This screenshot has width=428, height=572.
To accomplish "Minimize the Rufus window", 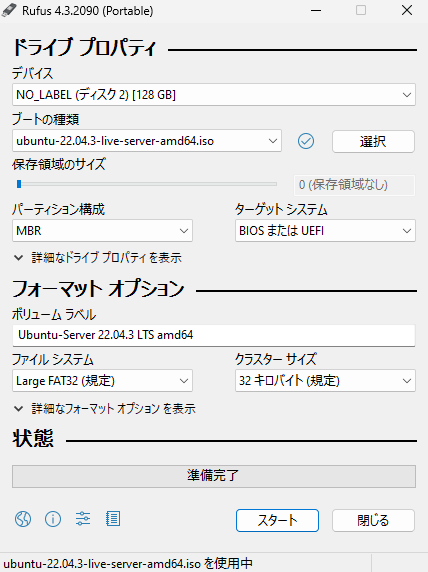I will click(316, 10).
